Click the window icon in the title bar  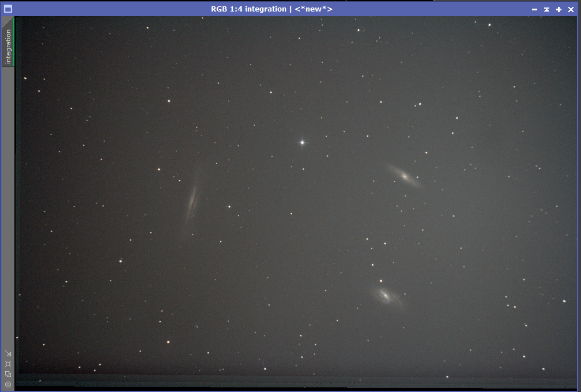click(8, 9)
